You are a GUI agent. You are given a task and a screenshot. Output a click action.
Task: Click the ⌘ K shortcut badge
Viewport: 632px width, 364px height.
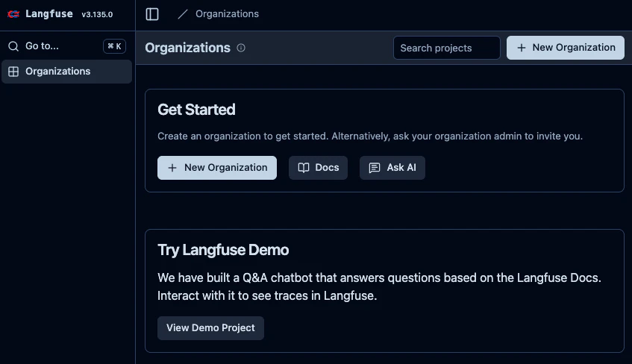point(114,46)
